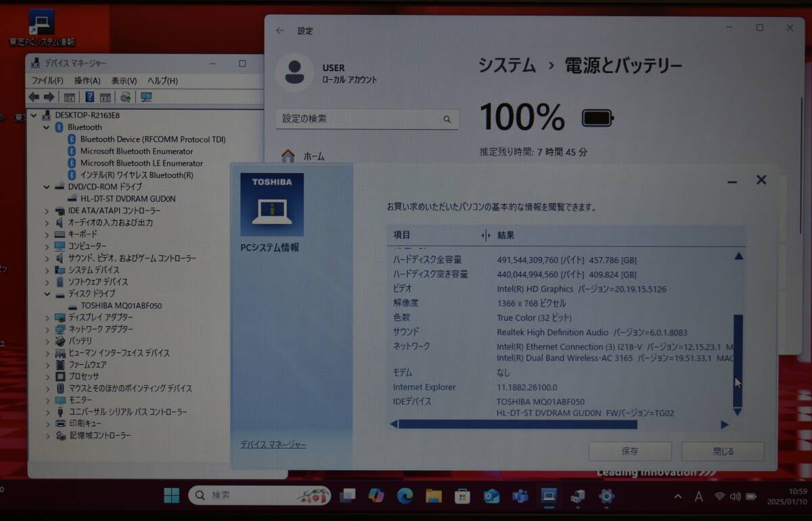This screenshot has width=812, height=521.
Task: Collapse the ディスク ドライブ category
Action: (46, 294)
